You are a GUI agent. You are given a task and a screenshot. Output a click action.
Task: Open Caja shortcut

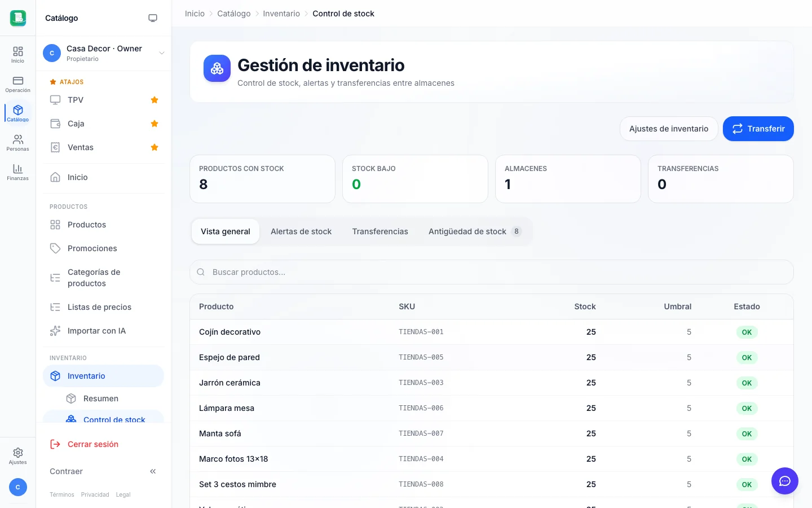click(x=76, y=124)
